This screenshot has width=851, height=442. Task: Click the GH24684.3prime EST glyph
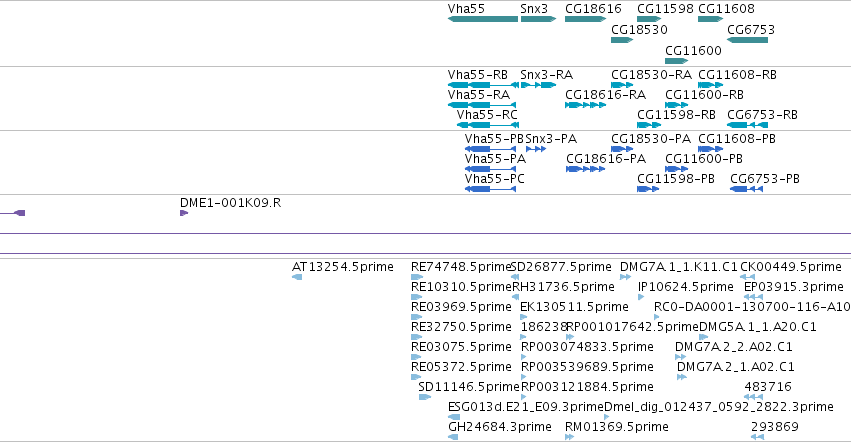click(453, 437)
